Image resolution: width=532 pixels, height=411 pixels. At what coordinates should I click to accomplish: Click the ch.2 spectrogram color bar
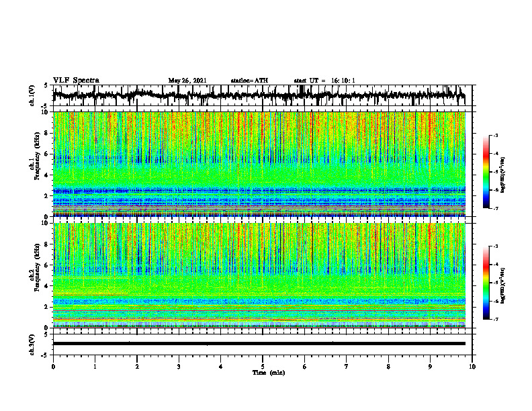[486, 283]
